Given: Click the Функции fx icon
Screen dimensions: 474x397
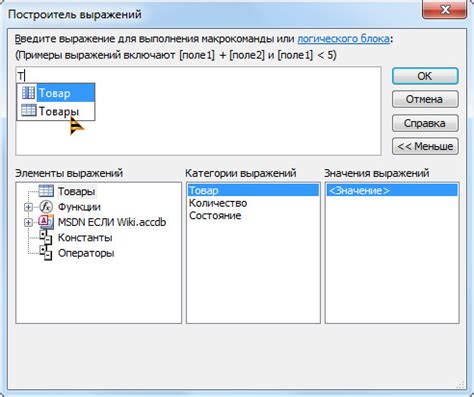Looking at the screenshot, I should (46, 207).
